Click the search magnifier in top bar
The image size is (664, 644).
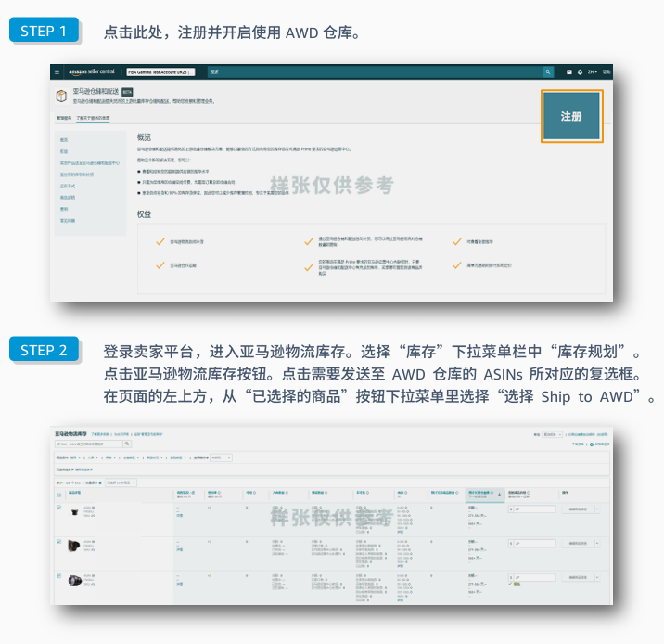click(x=548, y=72)
